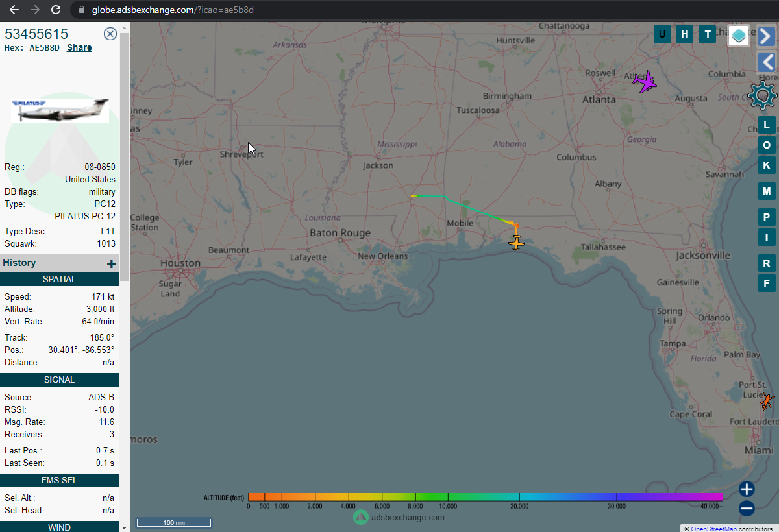Click the F map button
779x532 pixels.
(x=767, y=284)
